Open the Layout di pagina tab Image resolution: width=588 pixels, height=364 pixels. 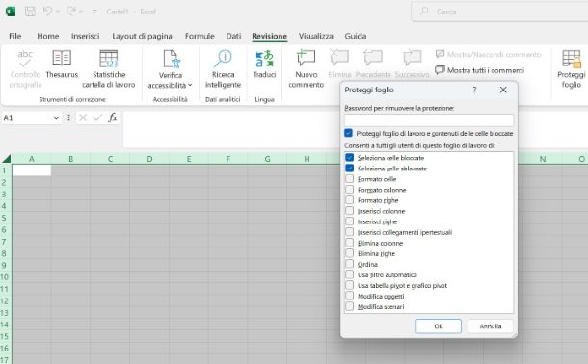pyautogui.click(x=142, y=36)
